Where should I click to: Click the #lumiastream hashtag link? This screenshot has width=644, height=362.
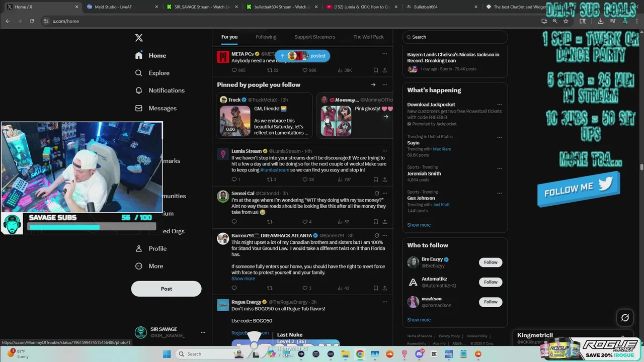click(x=275, y=170)
